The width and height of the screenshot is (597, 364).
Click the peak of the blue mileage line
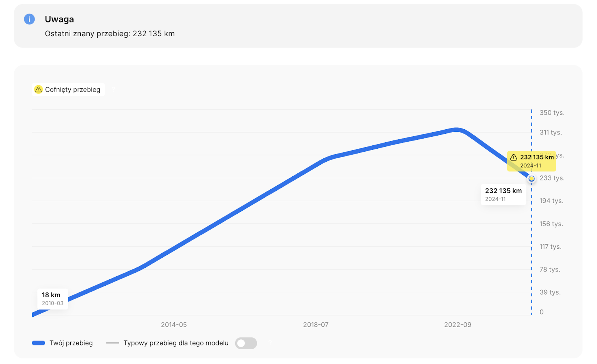point(456,130)
